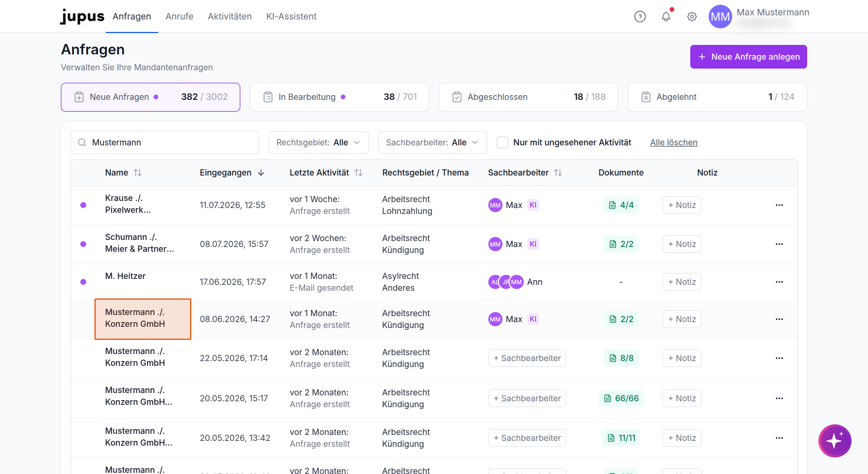Open three-dots menu for M. Heitzer row
The width and height of the screenshot is (868, 474).
[779, 282]
